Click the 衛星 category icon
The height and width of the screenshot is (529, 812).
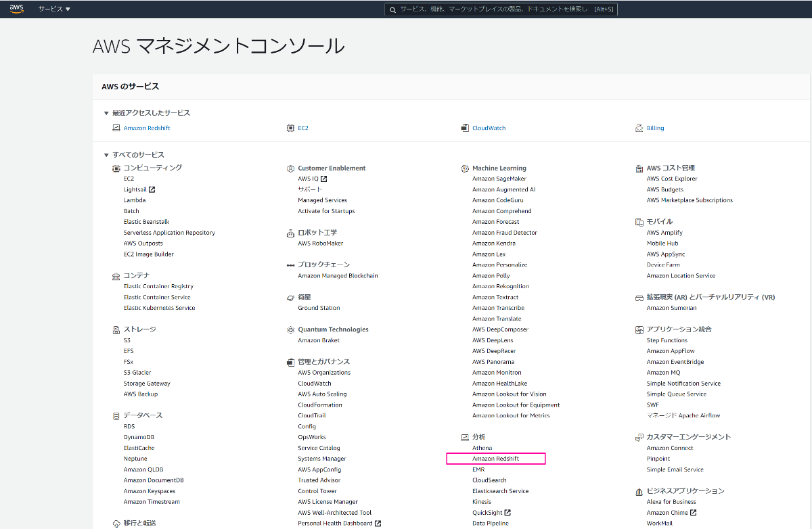pos(291,297)
